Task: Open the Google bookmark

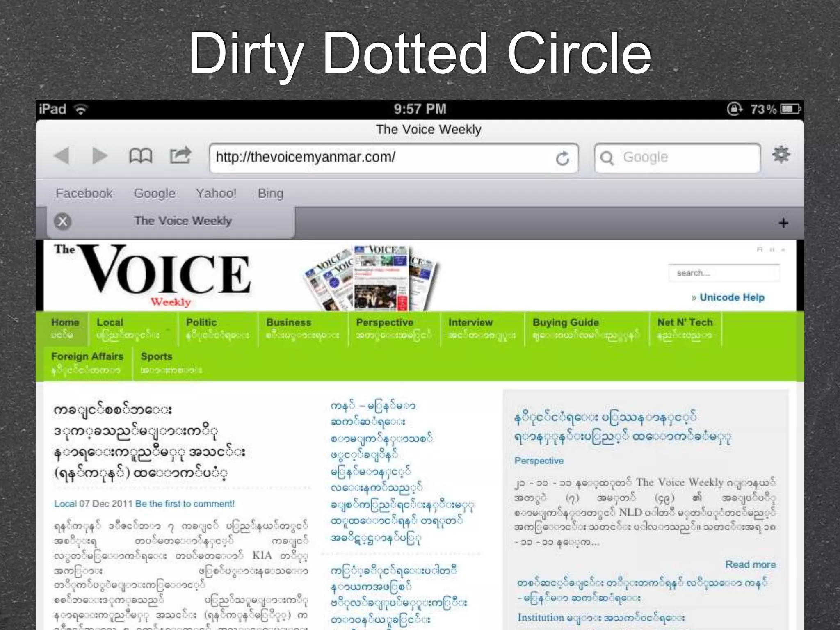Action: click(x=155, y=193)
